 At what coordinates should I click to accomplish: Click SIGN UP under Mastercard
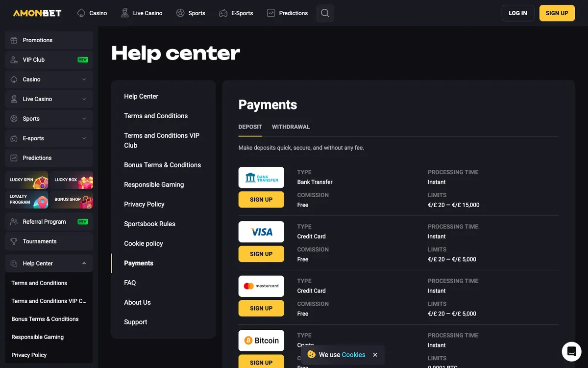click(x=261, y=309)
